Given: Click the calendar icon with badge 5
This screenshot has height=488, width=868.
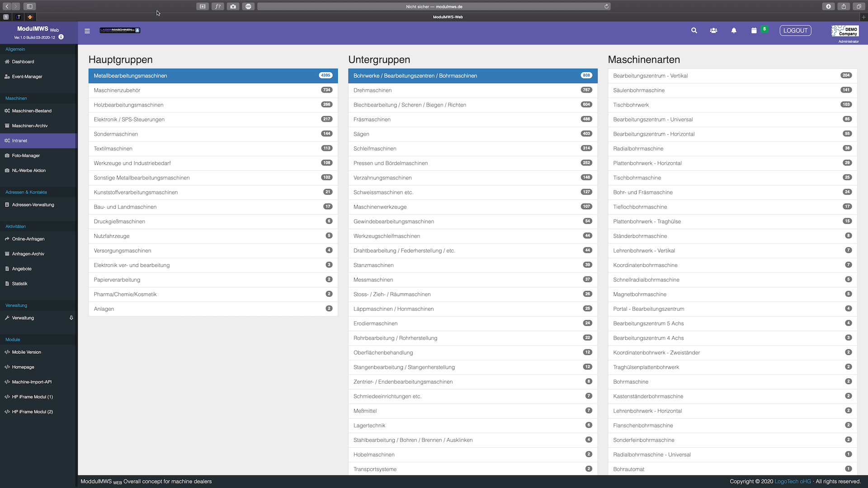Looking at the screenshot, I should pyautogui.click(x=754, y=31).
